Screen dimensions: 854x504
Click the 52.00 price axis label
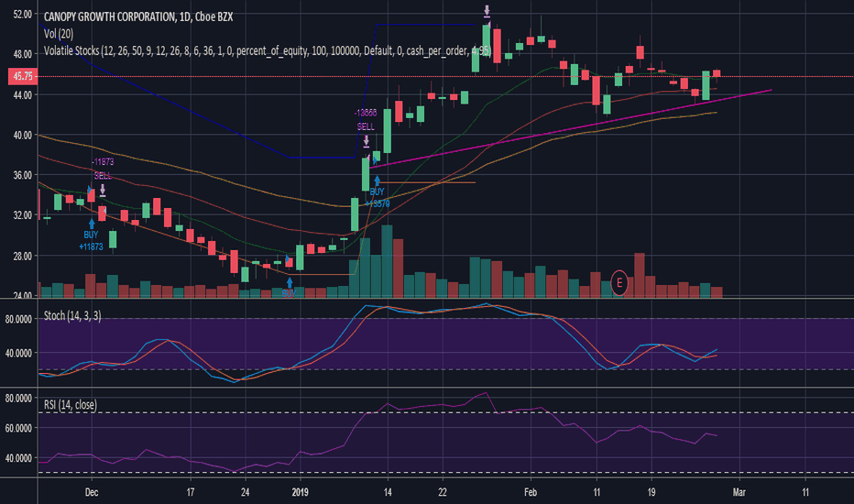[22, 14]
